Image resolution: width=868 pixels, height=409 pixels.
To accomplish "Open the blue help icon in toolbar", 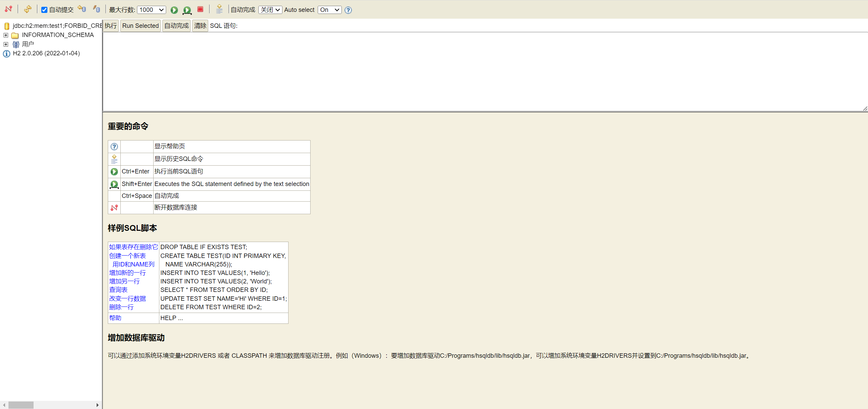I will (x=348, y=10).
